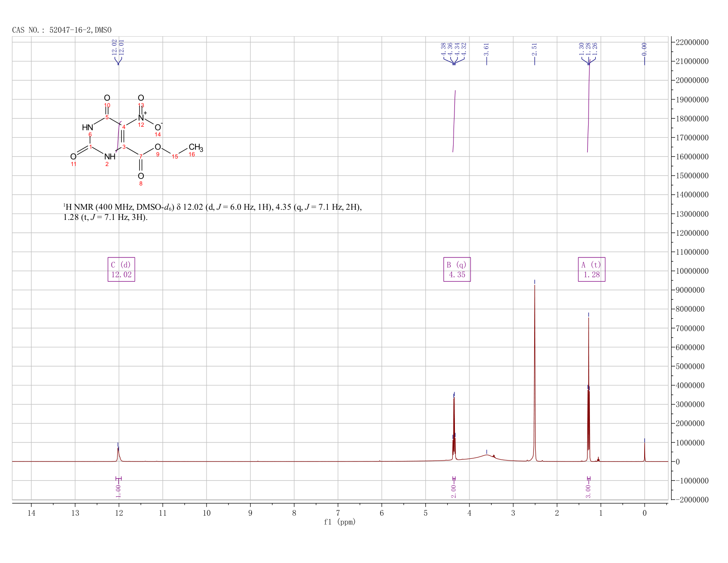Image resolution: width=728 pixels, height=563 pixels.
Task: Select the A (t) 1.28 multiplet box
Action: (x=592, y=269)
